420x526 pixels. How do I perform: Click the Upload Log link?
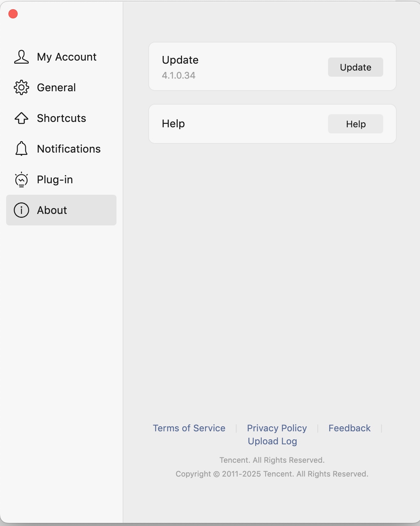pyautogui.click(x=272, y=441)
